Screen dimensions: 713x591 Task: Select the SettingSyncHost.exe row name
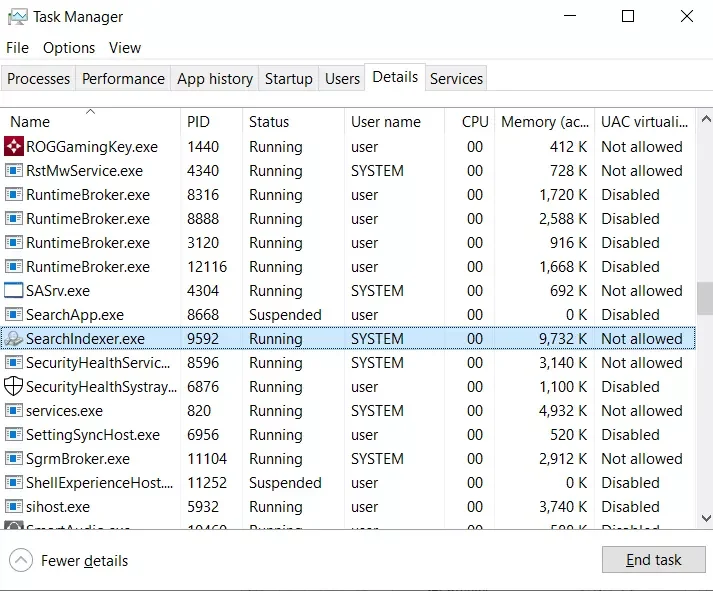(93, 435)
